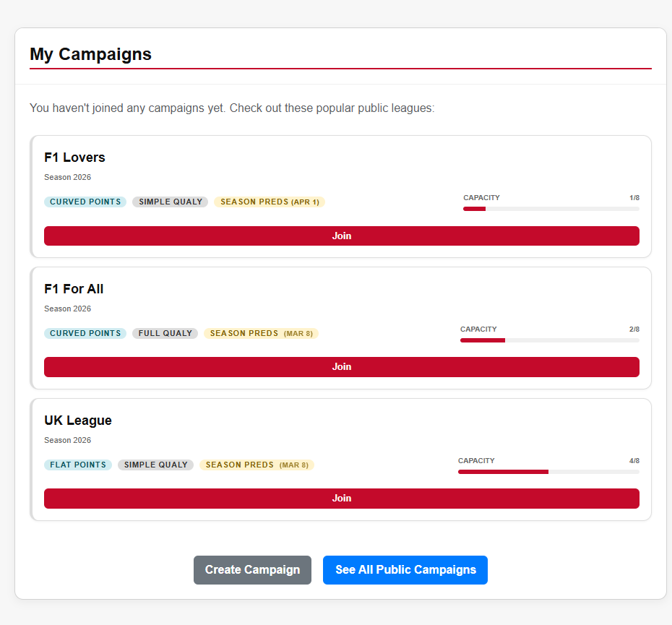672x625 pixels.
Task: Open the F1 For All campaign title
Action: click(x=74, y=288)
